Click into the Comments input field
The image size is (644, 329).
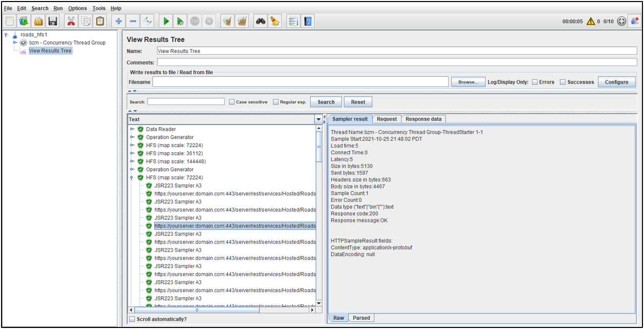(x=397, y=63)
